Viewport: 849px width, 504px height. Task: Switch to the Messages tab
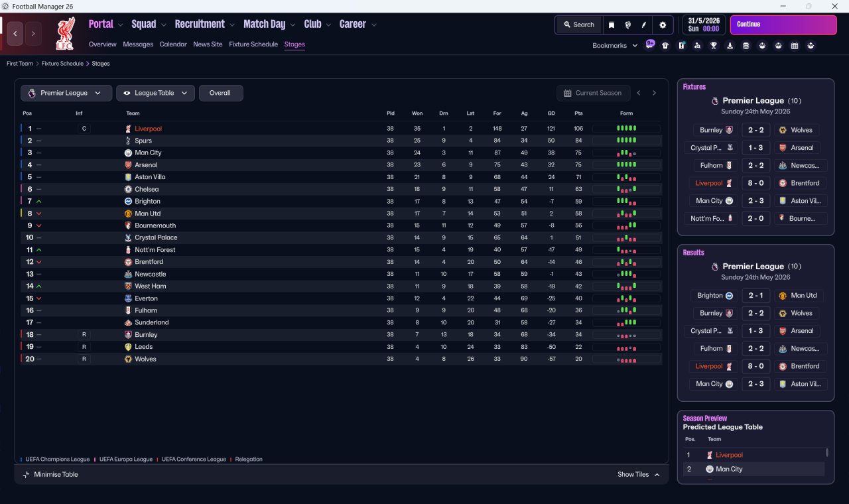coord(138,44)
